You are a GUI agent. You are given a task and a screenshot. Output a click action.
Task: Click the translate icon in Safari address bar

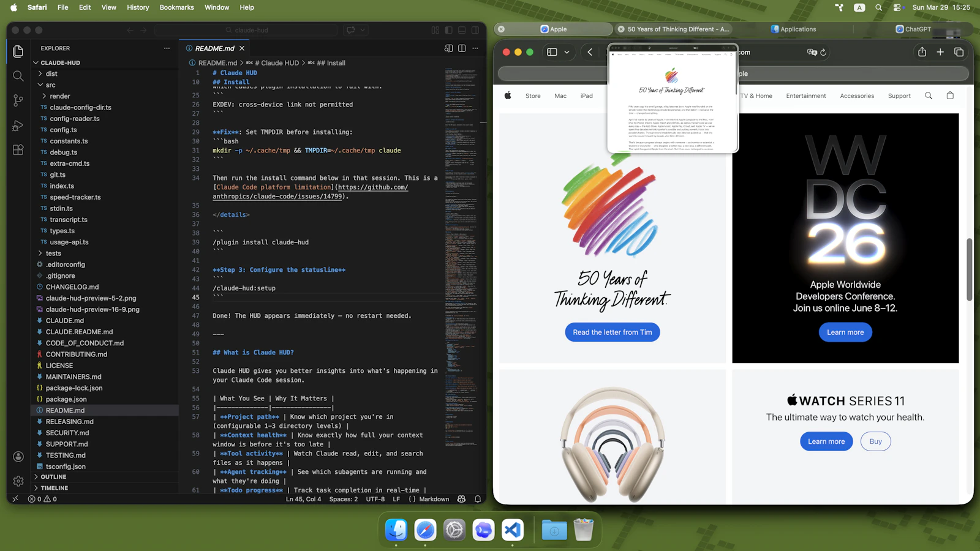(812, 53)
